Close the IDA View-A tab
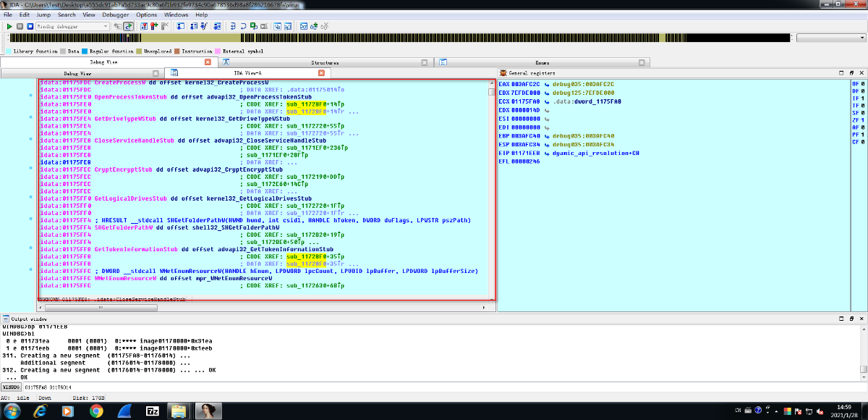 [x=322, y=73]
